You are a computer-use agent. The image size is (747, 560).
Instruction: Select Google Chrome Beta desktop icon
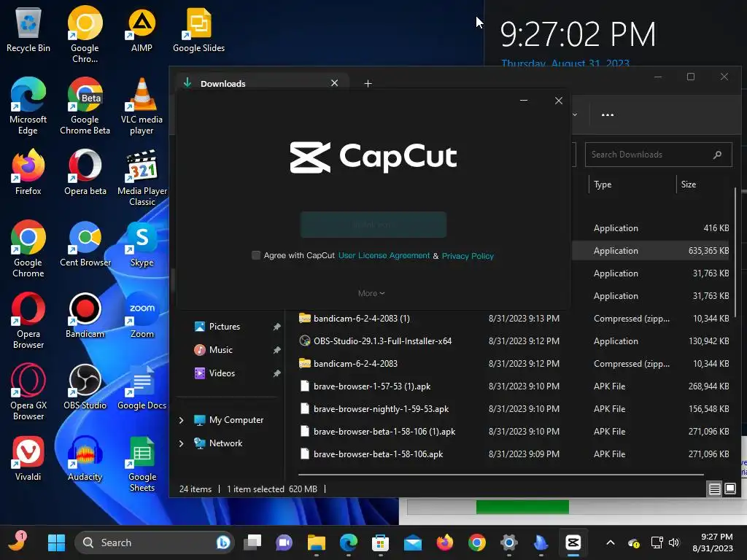point(85,106)
